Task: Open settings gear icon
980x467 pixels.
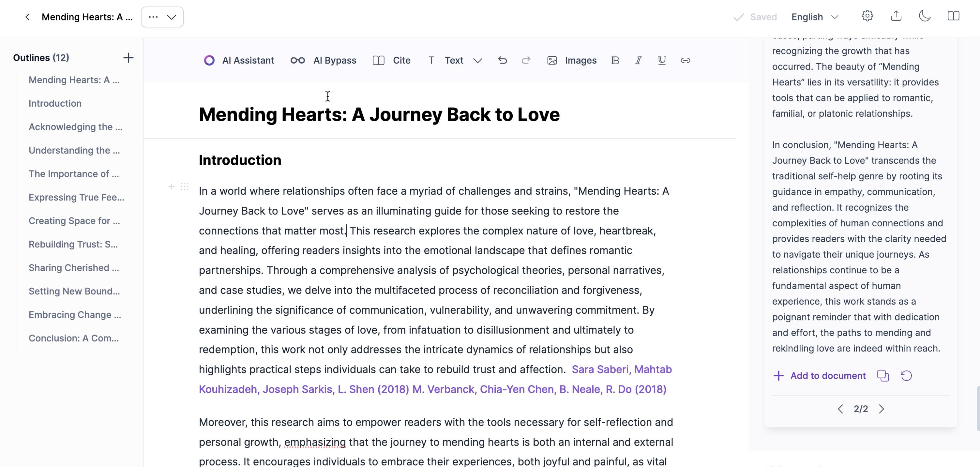Action: [867, 16]
